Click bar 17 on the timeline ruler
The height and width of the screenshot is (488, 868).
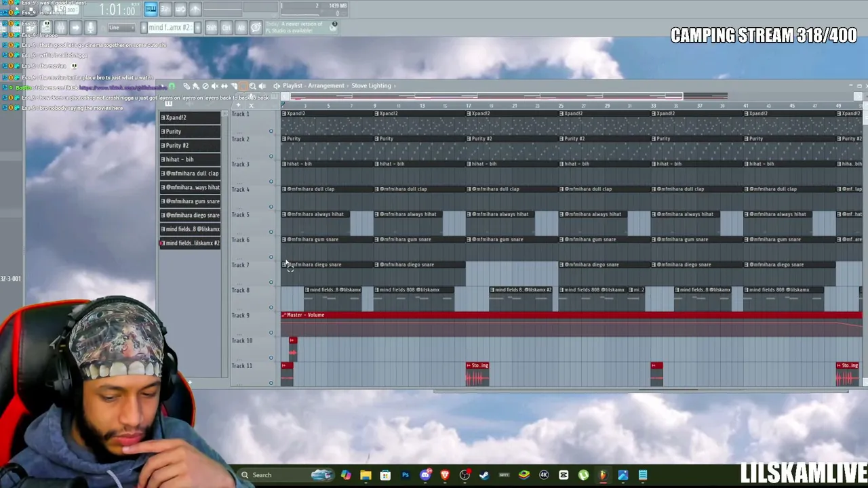468,106
